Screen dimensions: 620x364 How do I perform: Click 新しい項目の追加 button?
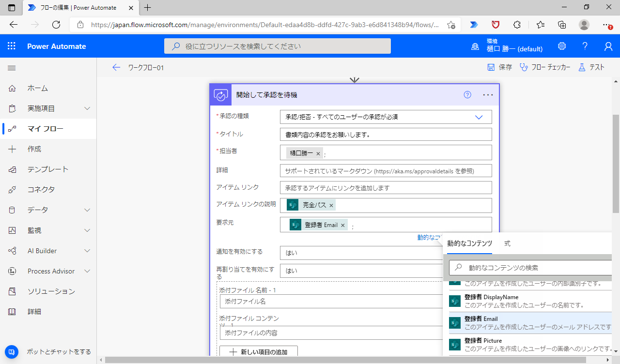[259, 352]
